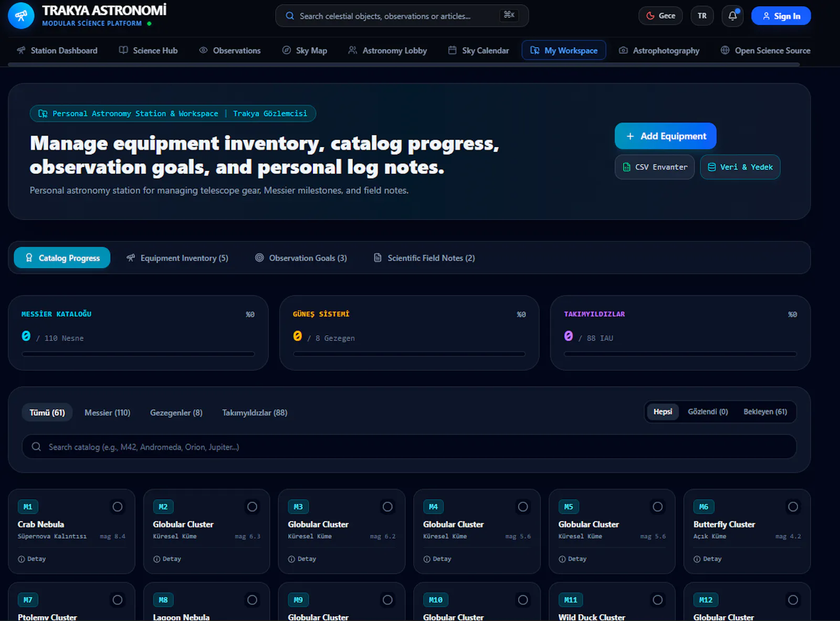The height and width of the screenshot is (621, 840).
Task: Mark M10 Globular Cluster as observed
Action: (523, 600)
